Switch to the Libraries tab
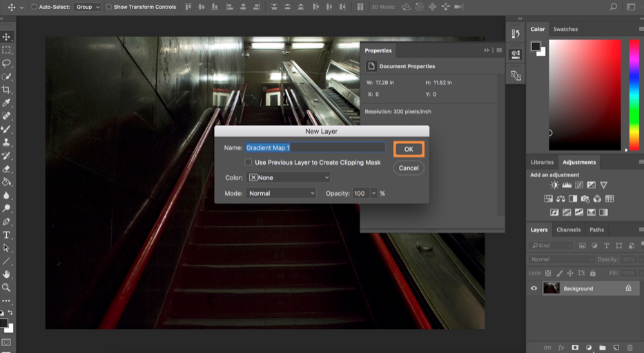Screen dimensions: 644x353 tap(542, 162)
